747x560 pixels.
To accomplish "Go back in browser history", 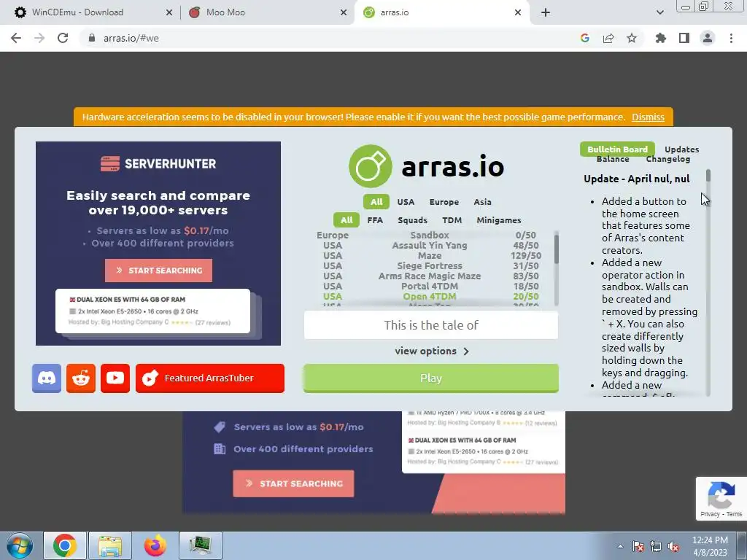I will (x=16, y=38).
